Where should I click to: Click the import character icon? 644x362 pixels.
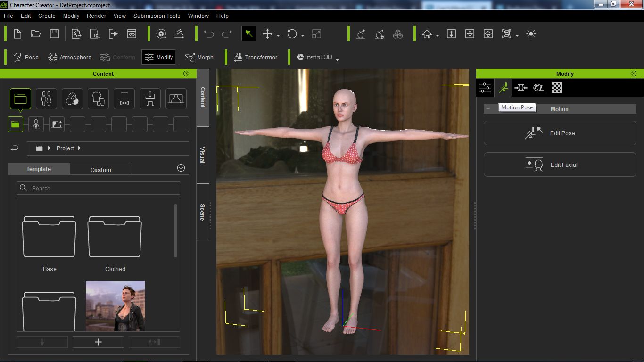pos(76,34)
